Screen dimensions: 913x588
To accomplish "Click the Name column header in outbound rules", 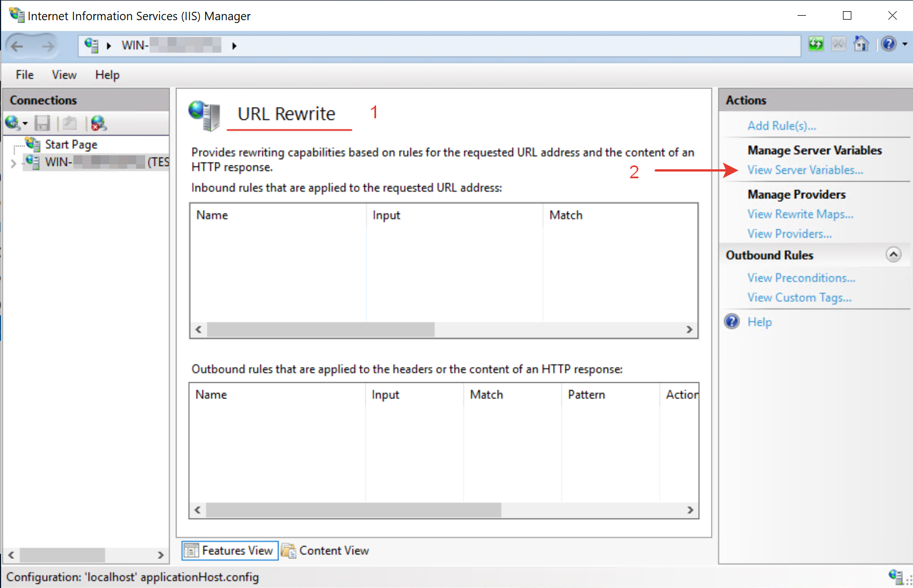I will 277,395.
